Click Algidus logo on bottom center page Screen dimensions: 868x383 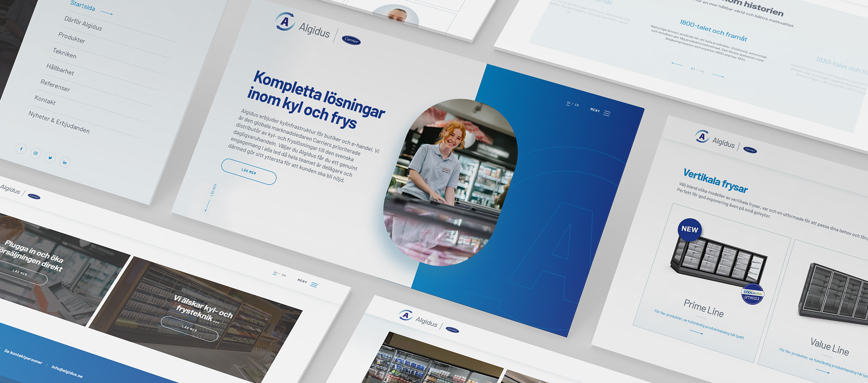418,318
